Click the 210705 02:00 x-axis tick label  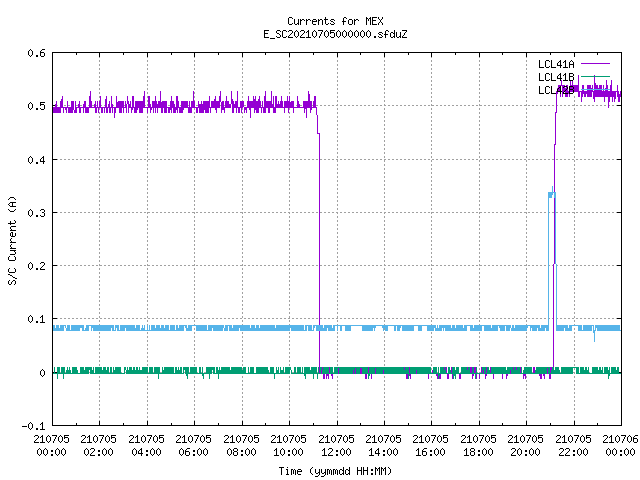point(98,445)
